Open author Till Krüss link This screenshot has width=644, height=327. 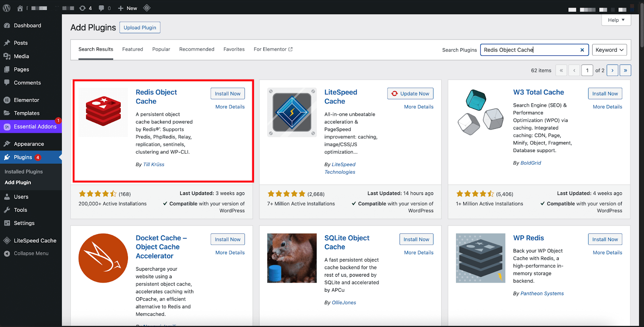pyautogui.click(x=154, y=165)
